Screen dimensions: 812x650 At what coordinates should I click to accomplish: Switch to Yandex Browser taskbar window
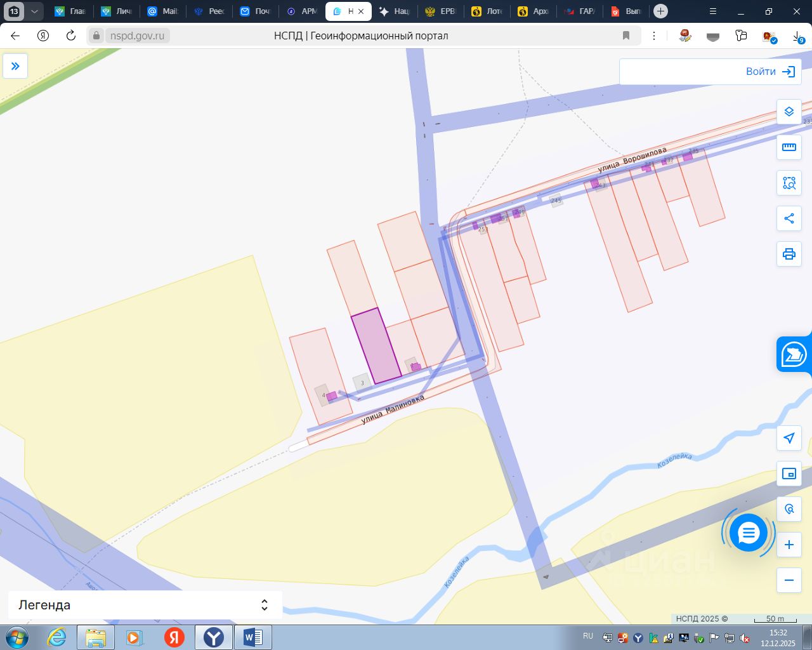tap(214, 637)
